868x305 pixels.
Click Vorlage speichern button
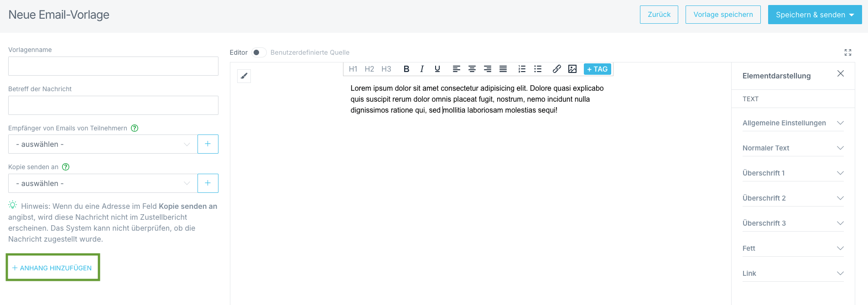tap(723, 15)
